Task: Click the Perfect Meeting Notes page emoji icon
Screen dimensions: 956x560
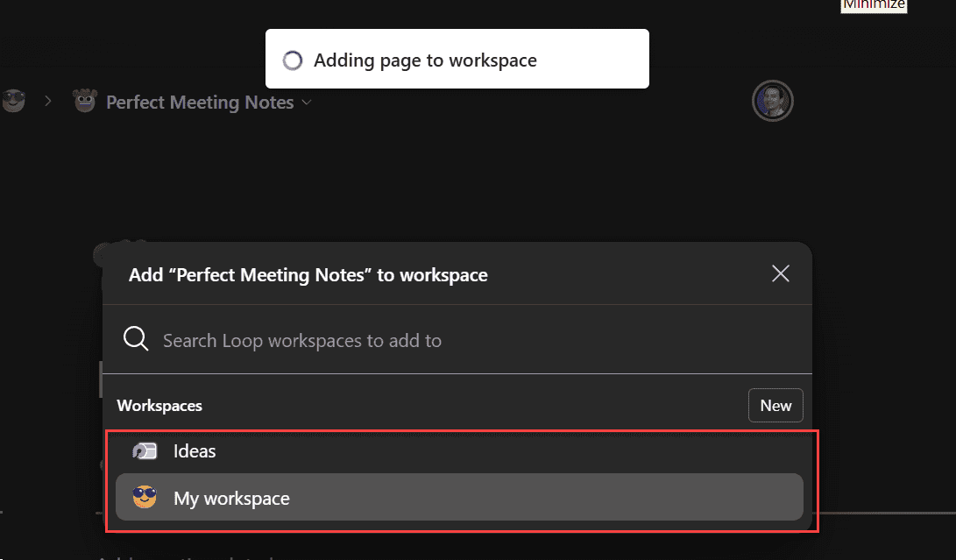Action: [x=85, y=102]
